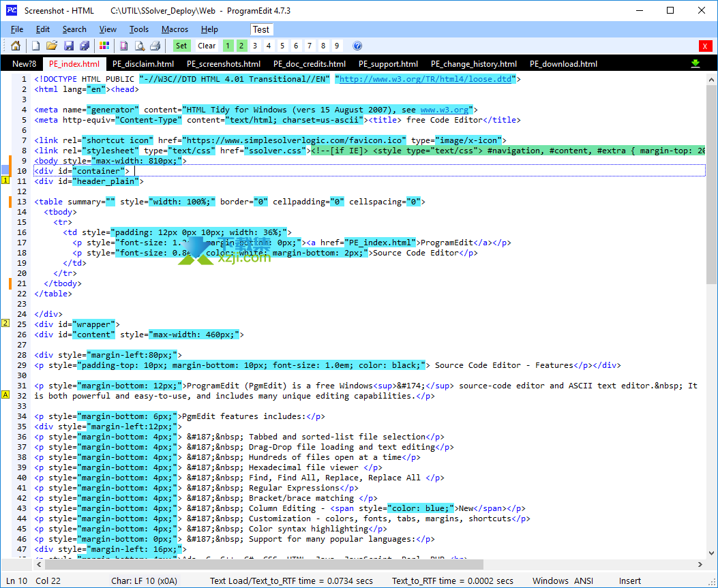Select bookmark 5 in the toolbar
The height and width of the screenshot is (588, 718).
pos(282,46)
